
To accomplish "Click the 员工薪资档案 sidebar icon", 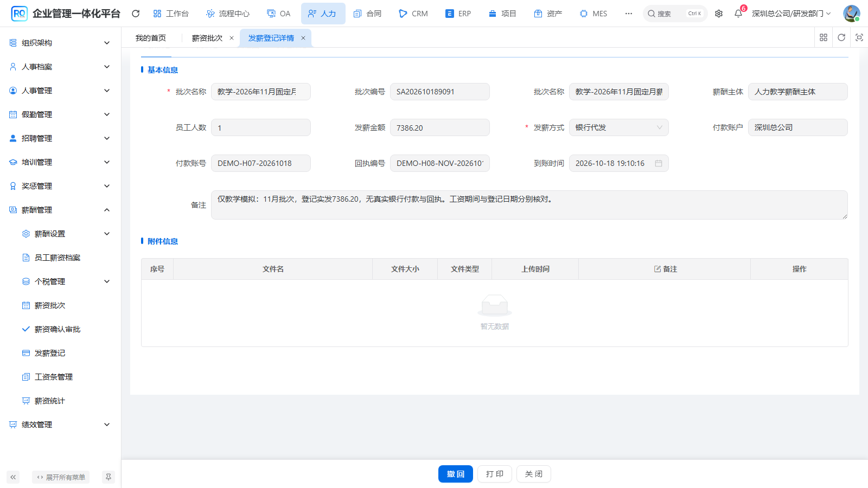I will point(26,258).
